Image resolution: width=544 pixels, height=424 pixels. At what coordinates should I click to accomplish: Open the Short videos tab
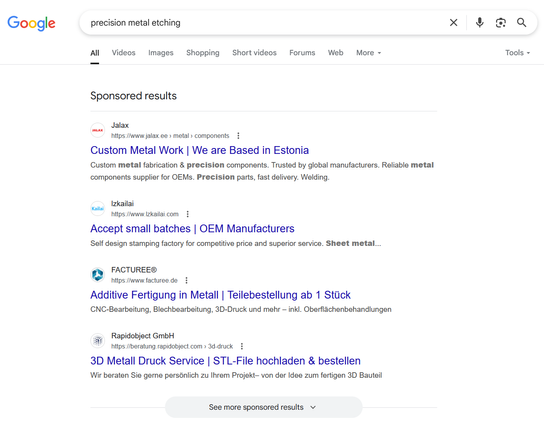click(x=254, y=53)
